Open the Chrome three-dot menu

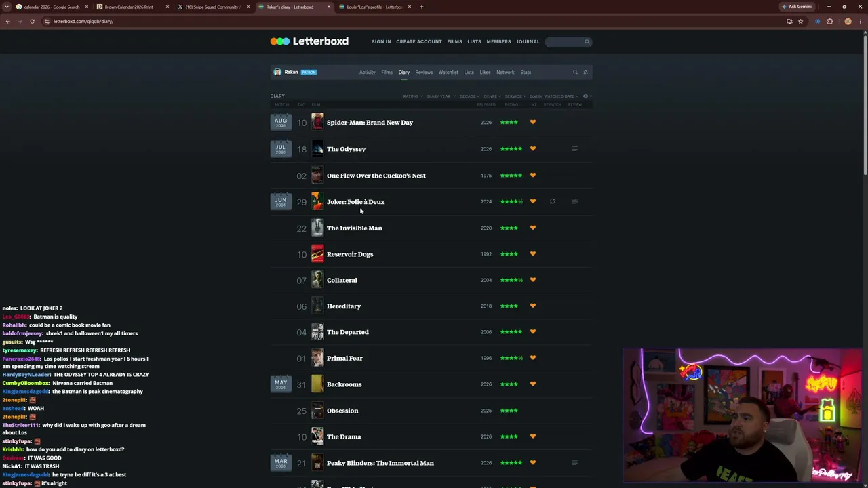860,21
